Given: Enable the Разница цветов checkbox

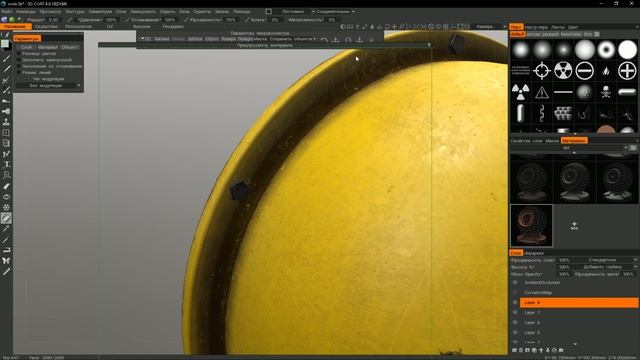Looking at the screenshot, I should coord(18,53).
